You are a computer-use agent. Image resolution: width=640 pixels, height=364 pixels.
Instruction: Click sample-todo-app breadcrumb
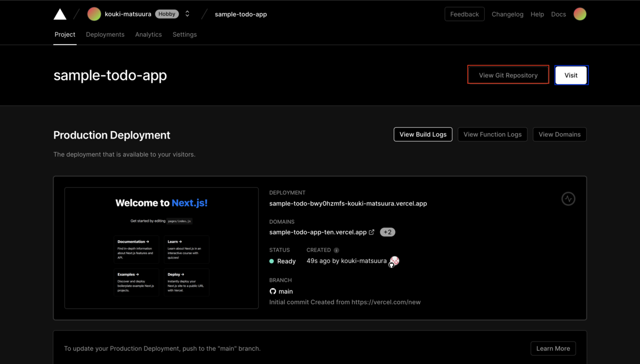click(x=241, y=14)
